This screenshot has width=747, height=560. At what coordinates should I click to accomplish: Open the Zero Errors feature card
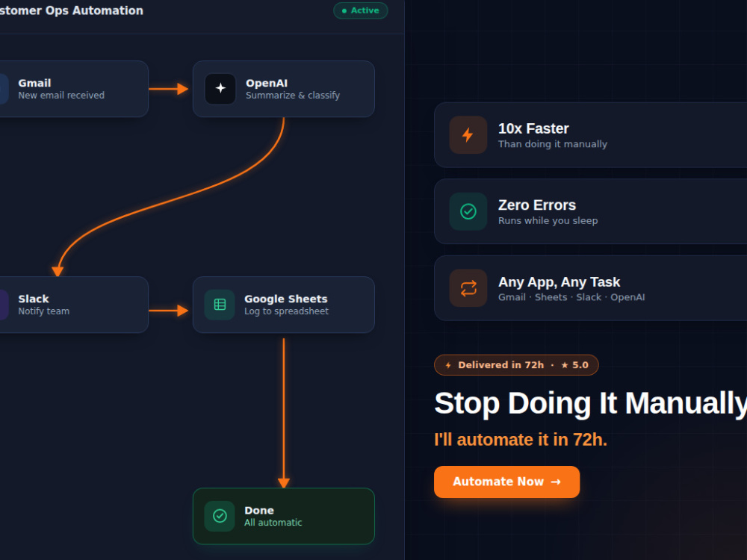(590, 211)
